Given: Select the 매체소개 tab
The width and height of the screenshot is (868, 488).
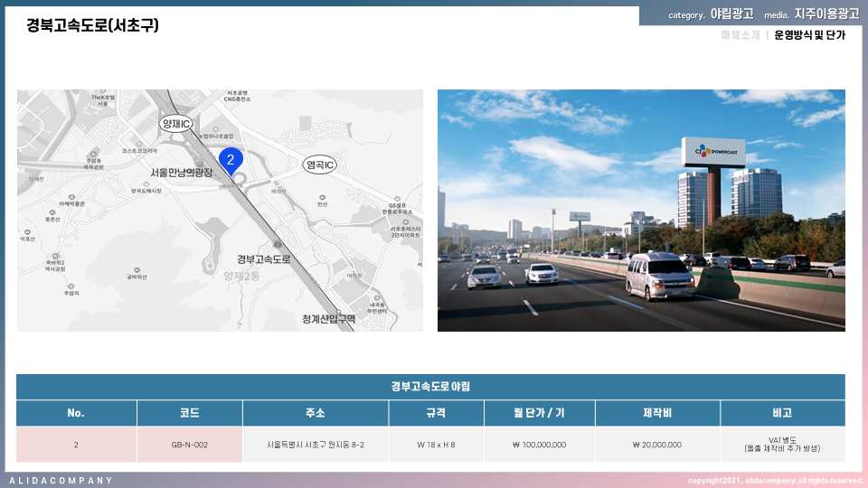Looking at the screenshot, I should [x=741, y=35].
